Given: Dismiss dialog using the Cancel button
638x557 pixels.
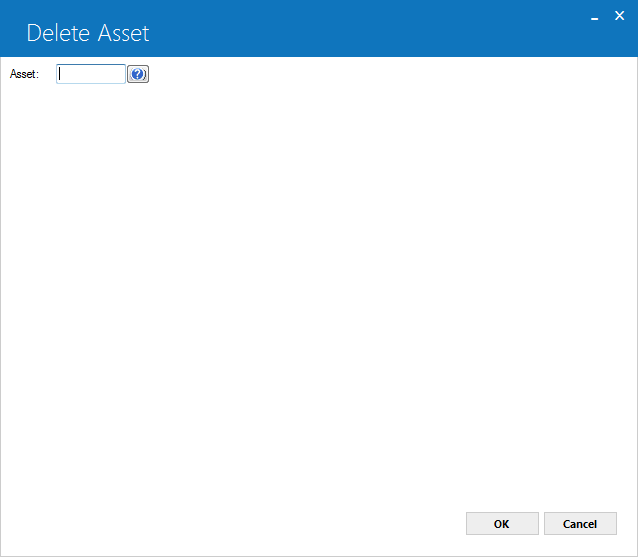Looking at the screenshot, I should [x=580, y=524].
